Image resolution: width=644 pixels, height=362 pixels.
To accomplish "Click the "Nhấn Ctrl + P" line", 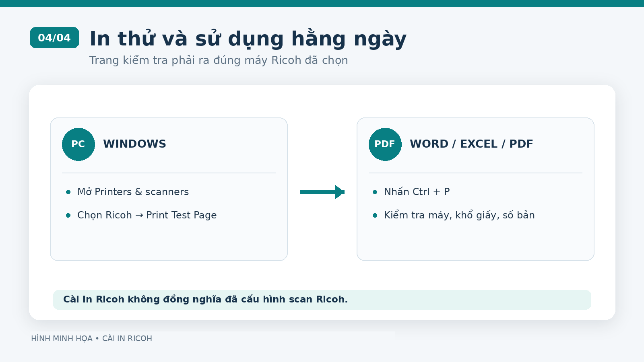I will (417, 192).
